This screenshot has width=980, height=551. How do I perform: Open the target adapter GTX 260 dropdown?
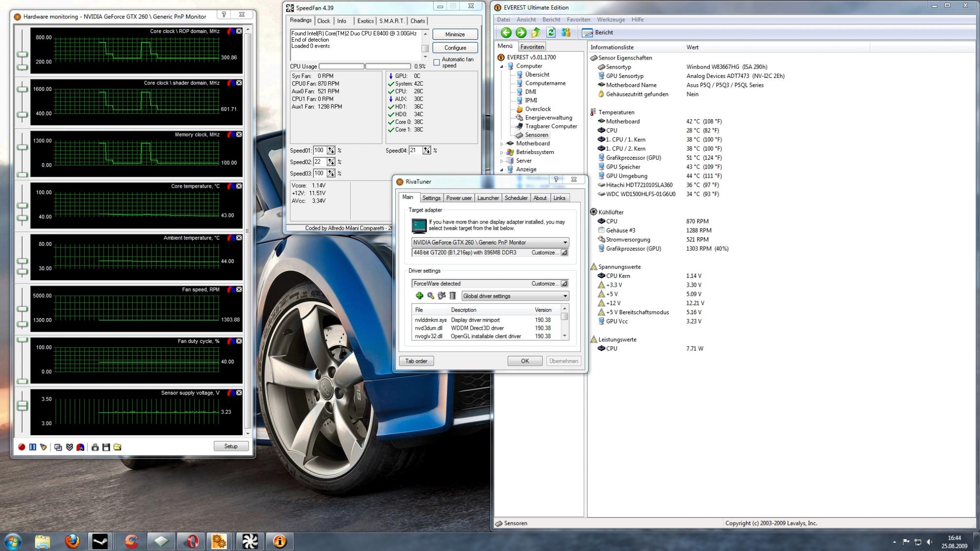[x=489, y=243]
